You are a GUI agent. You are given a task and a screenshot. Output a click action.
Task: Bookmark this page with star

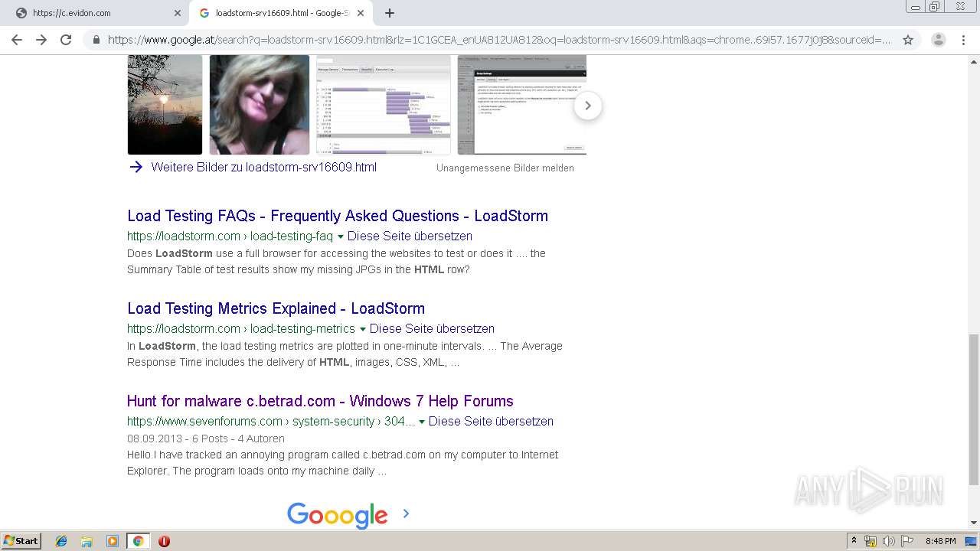908,40
